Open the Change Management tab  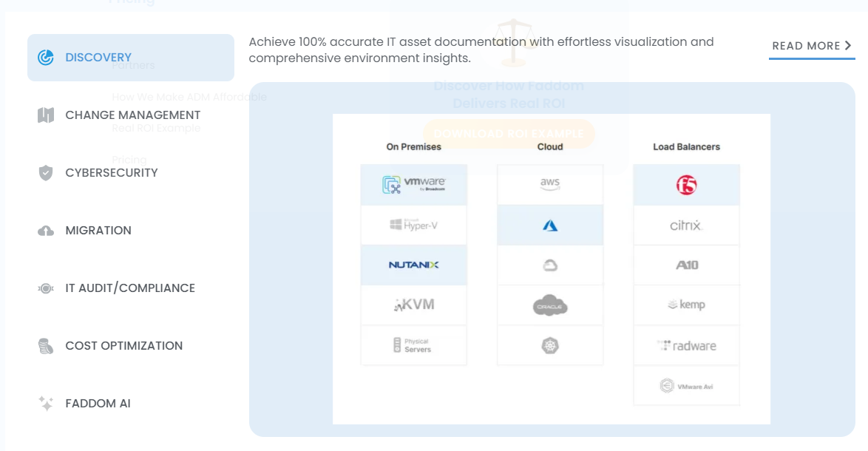(131, 115)
